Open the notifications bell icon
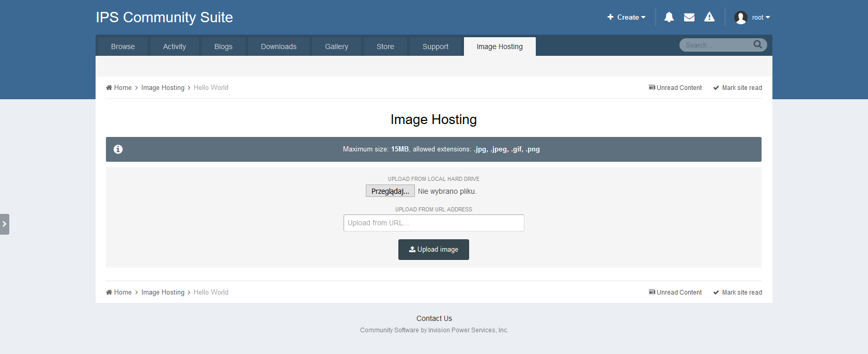The image size is (868, 354). pos(669,17)
